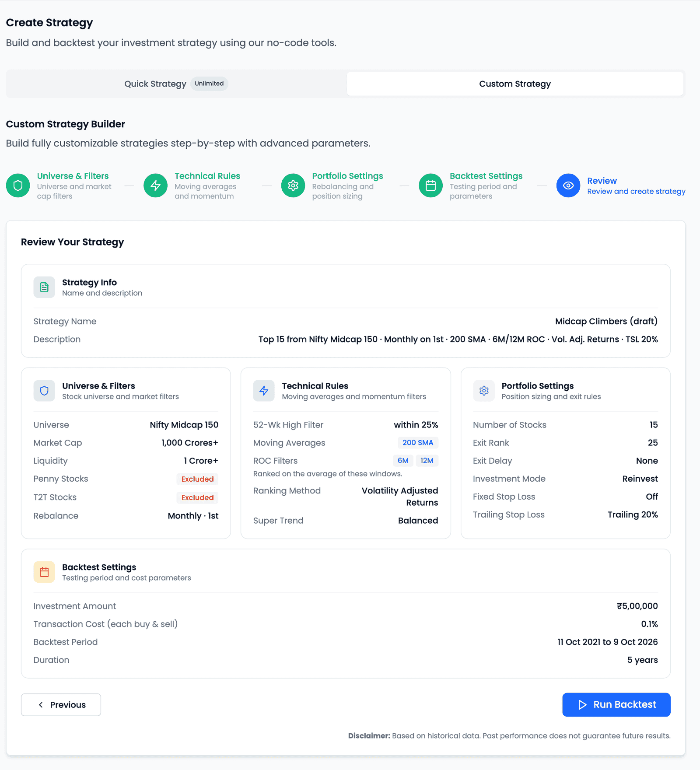Click the Universe value "Nifty Midcap 150"
700x770 pixels.
point(184,425)
